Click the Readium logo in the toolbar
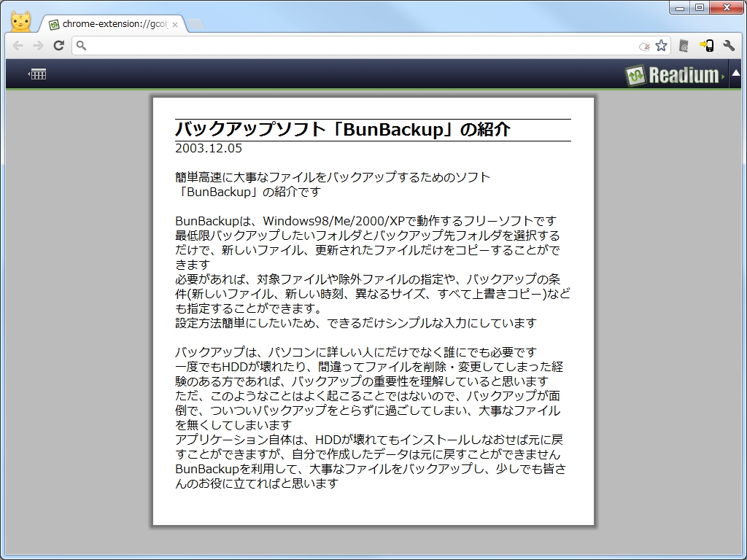Viewport: 747px width, 560px height. (x=671, y=73)
